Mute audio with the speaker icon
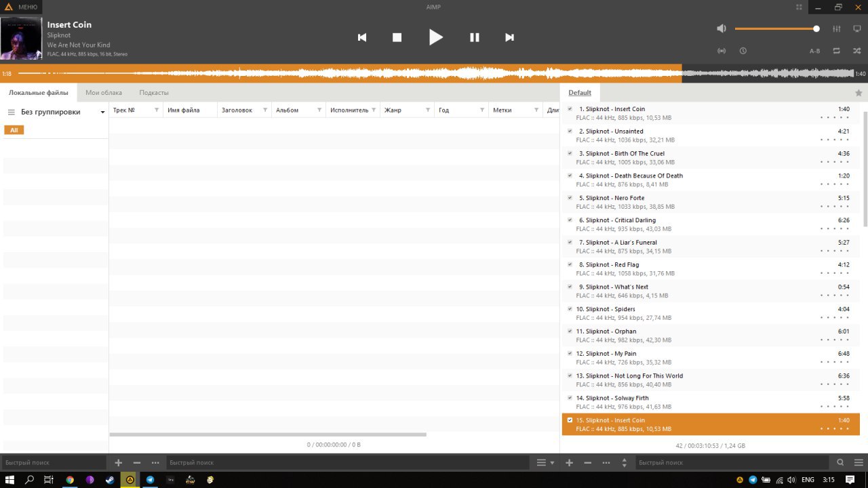Viewport: 868px width, 488px height. tap(722, 28)
